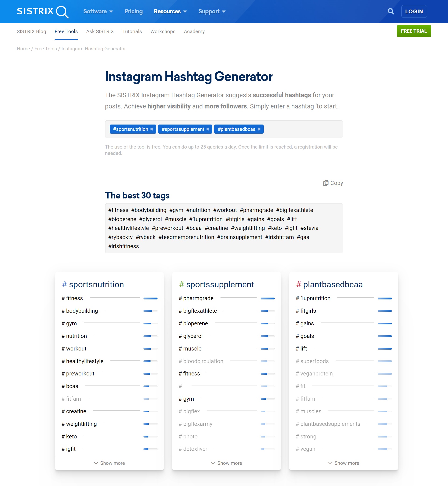The image size is (448, 486).
Task: Open the Workshops tab
Action: [163, 31]
